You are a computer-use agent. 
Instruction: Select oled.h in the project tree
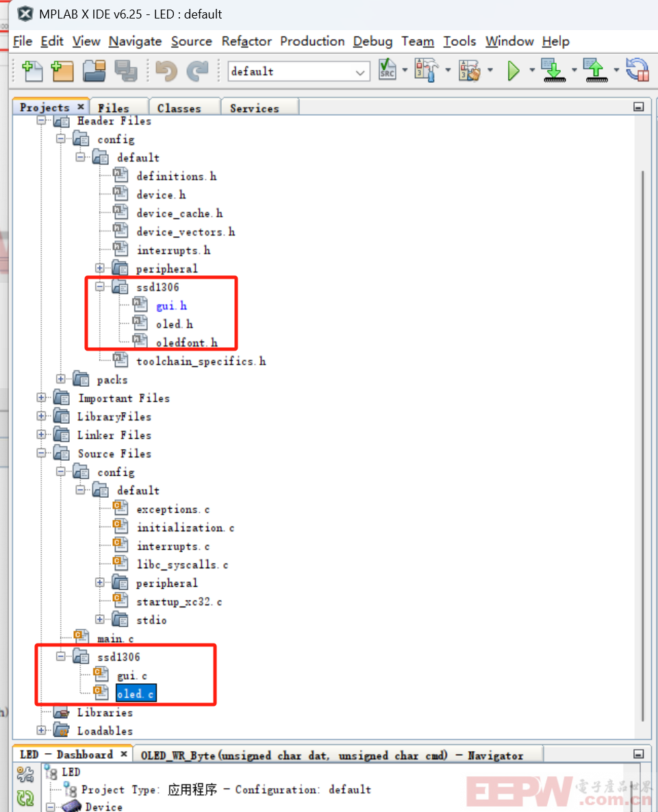(x=175, y=324)
